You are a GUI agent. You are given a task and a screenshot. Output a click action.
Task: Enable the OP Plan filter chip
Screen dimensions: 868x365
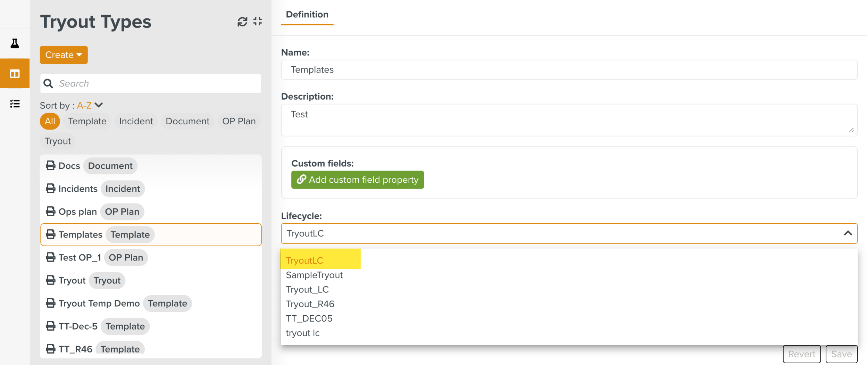pyautogui.click(x=239, y=121)
